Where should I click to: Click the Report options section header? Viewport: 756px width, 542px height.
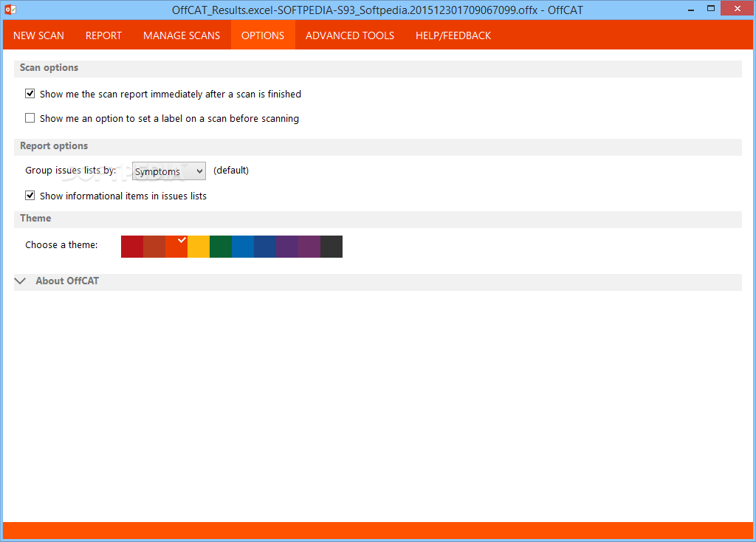point(378,147)
